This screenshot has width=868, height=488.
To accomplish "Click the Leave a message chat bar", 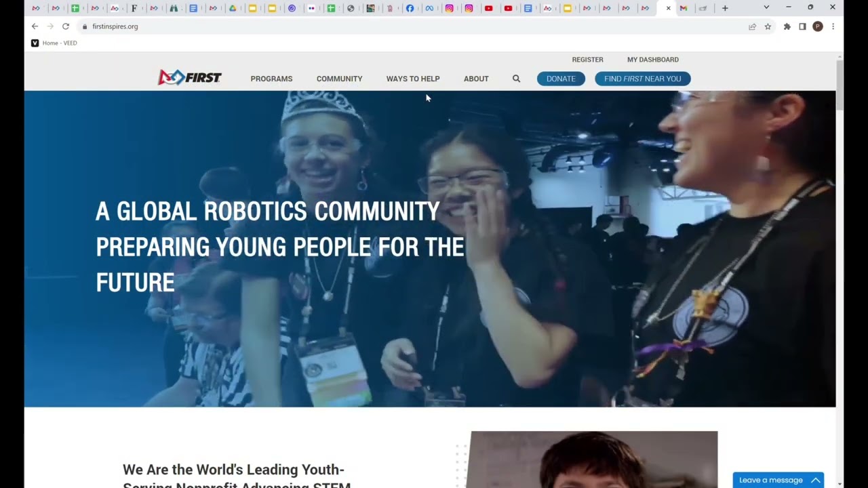I will [778, 480].
